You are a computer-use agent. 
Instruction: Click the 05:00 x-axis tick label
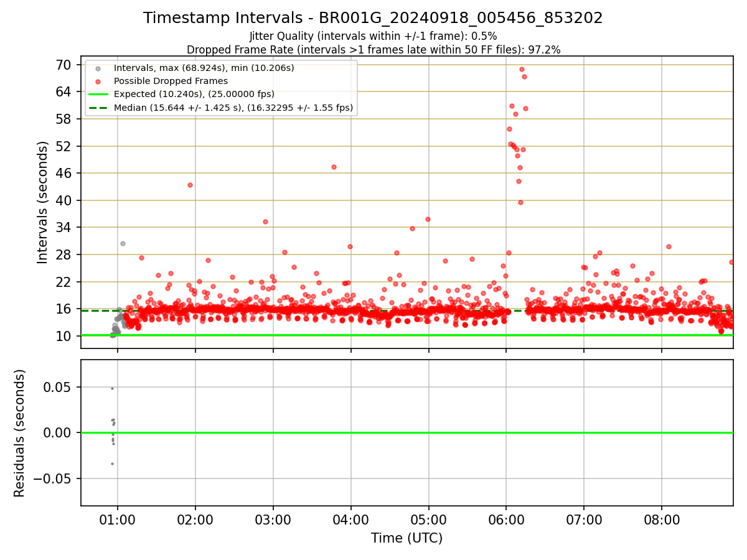tap(429, 519)
